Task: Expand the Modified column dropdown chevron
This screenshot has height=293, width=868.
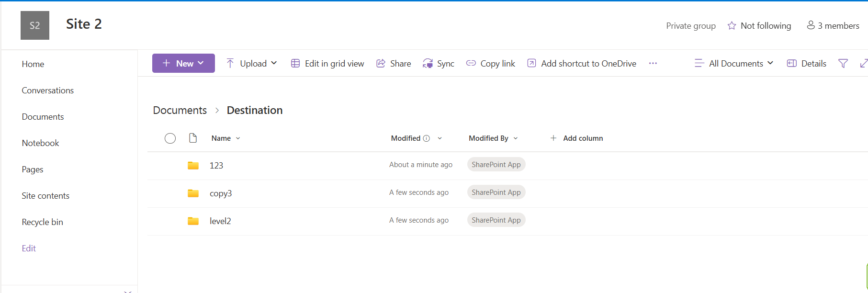Action: point(440,138)
